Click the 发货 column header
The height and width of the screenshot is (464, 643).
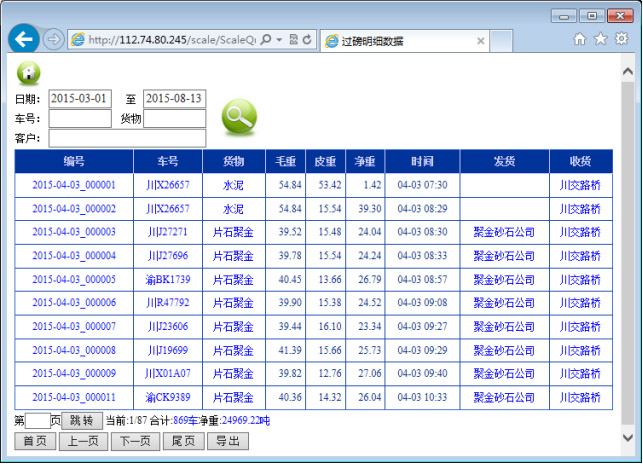tap(504, 161)
